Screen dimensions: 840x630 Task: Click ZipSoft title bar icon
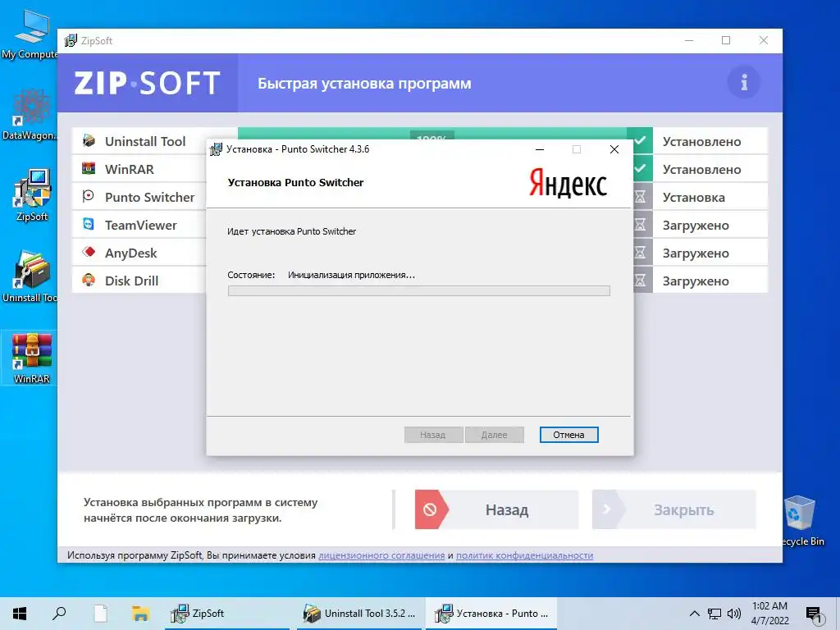(x=71, y=41)
